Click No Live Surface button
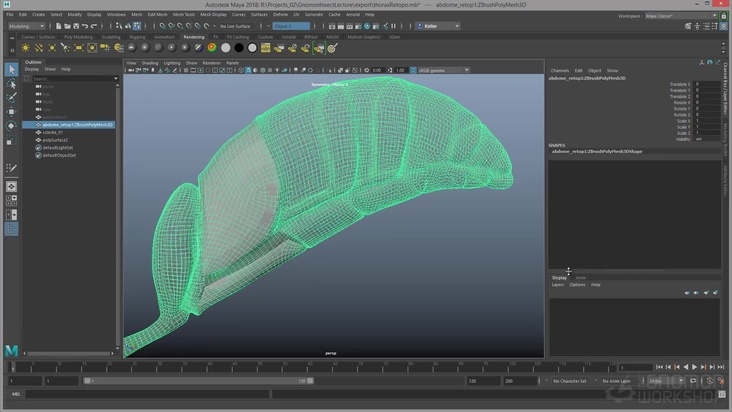This screenshot has height=412, width=732. coord(235,26)
